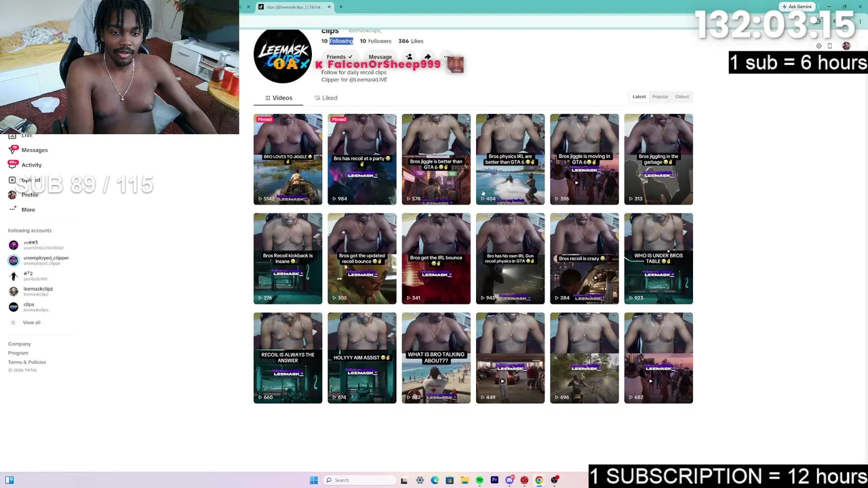Sort videos by Latest
Screen dimensions: 868x488
(x=639, y=96)
